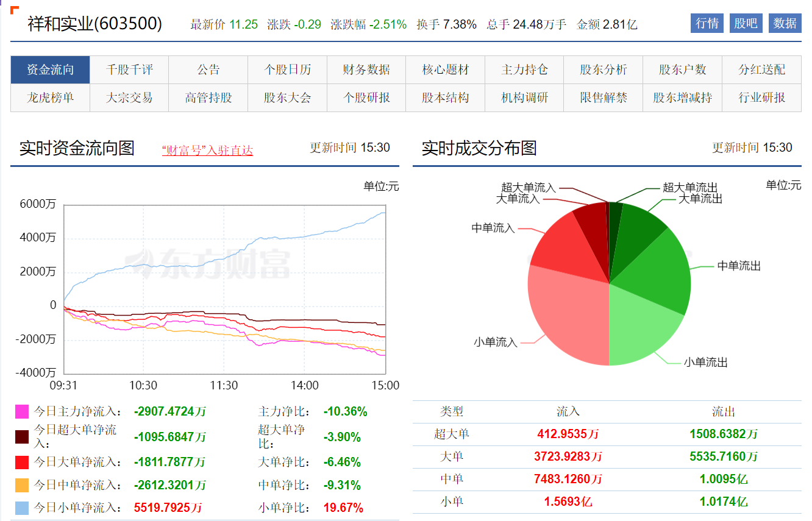This screenshot has width=812, height=521.
Task: Open the 公告 tab
Action: pos(208,69)
